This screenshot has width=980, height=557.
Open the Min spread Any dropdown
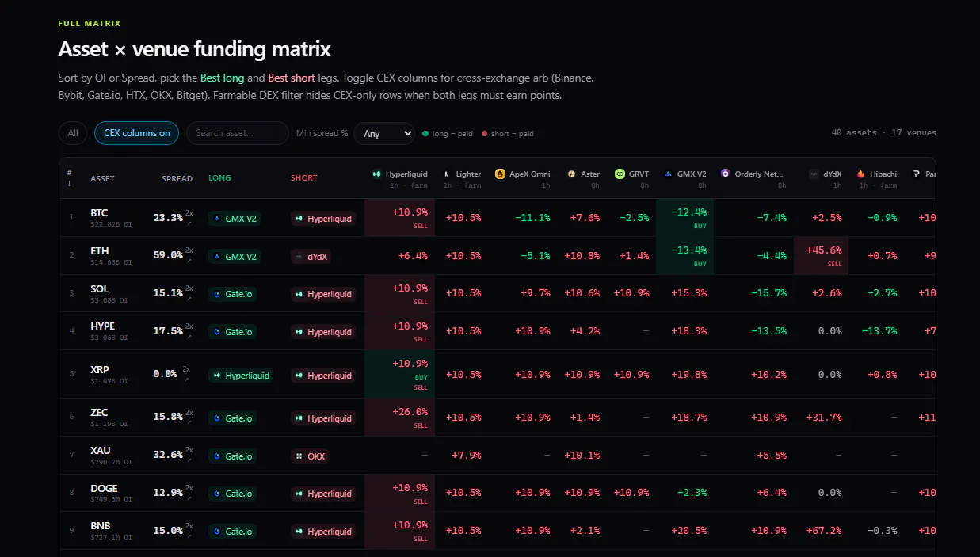click(384, 133)
